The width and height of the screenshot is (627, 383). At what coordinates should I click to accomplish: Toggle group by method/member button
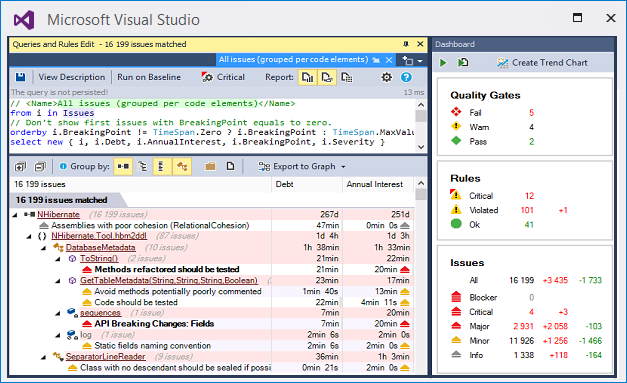182,166
